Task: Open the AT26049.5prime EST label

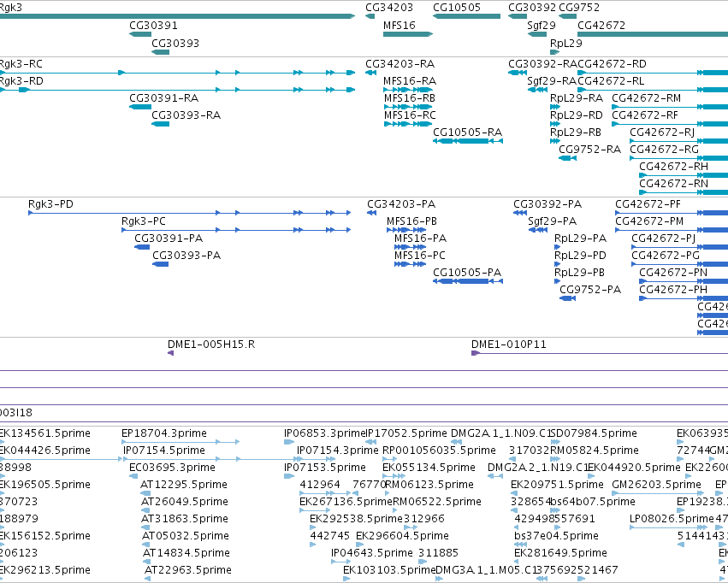Action: [184, 503]
